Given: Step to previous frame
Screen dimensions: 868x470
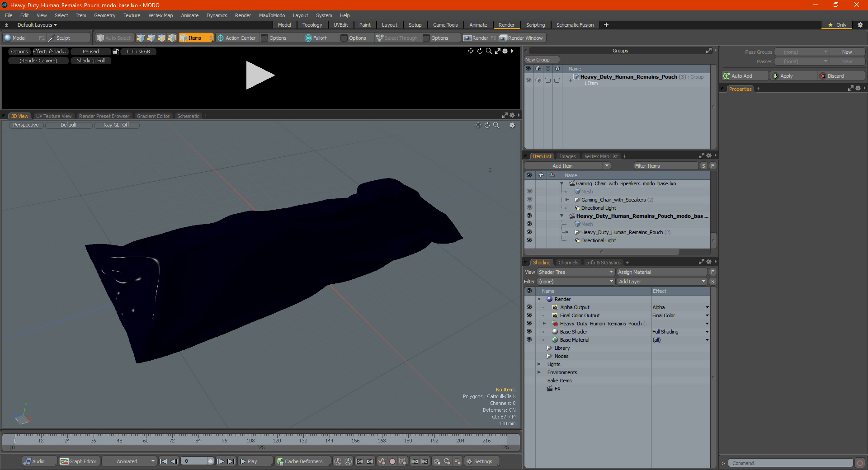Looking at the screenshot, I should 174,461.
